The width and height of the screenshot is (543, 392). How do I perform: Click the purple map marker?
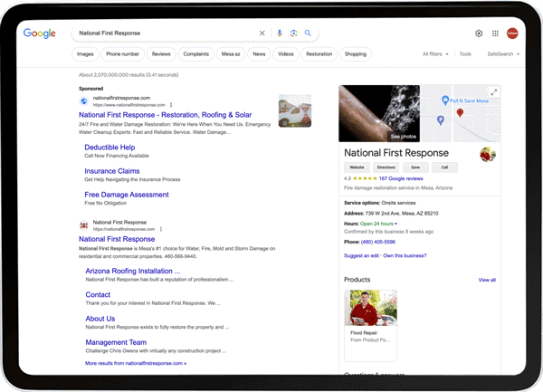pyautogui.click(x=441, y=120)
